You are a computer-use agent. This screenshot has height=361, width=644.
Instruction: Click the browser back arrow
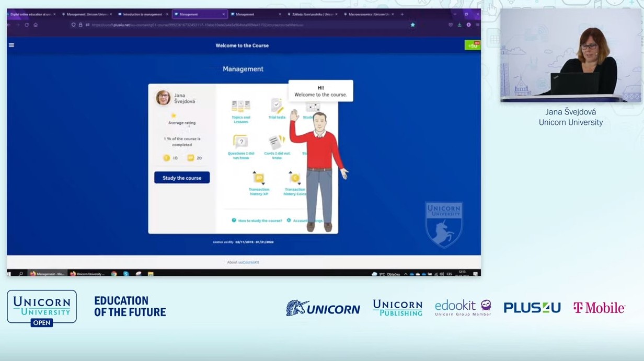click(x=9, y=25)
